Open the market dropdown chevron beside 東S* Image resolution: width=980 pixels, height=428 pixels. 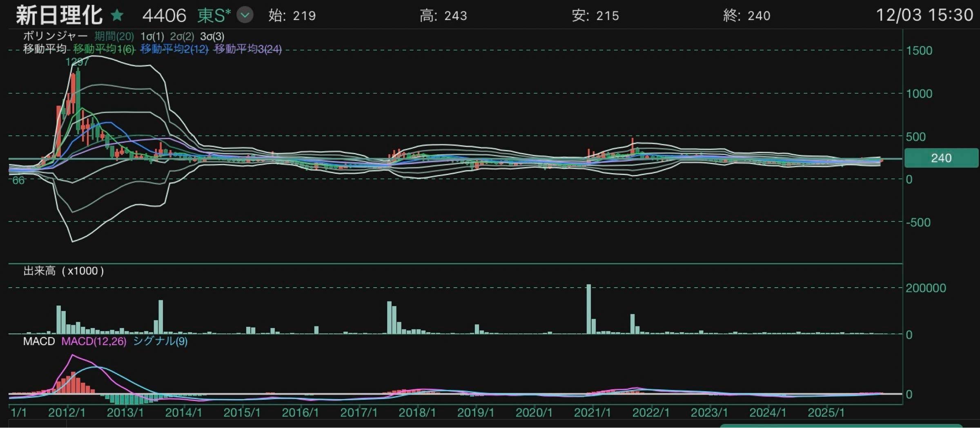pyautogui.click(x=245, y=16)
